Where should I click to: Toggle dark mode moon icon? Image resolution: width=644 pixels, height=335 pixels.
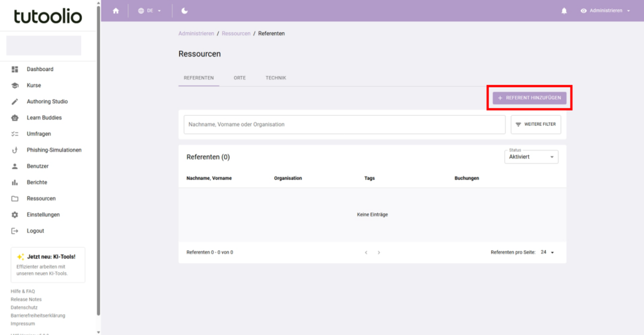pyautogui.click(x=184, y=11)
